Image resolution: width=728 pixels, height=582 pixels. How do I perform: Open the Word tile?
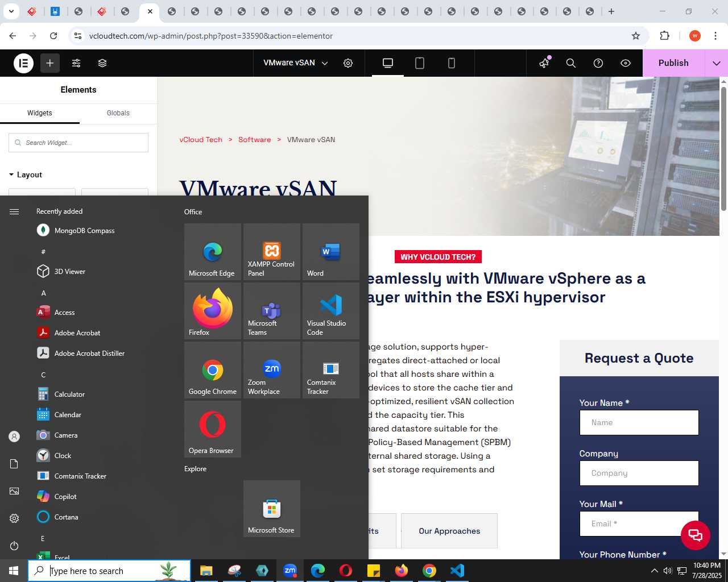[x=331, y=252]
